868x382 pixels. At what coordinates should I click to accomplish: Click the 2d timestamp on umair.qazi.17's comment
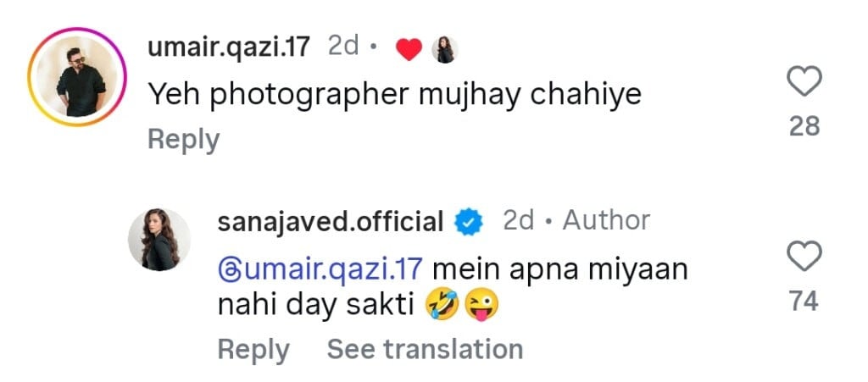click(x=343, y=47)
